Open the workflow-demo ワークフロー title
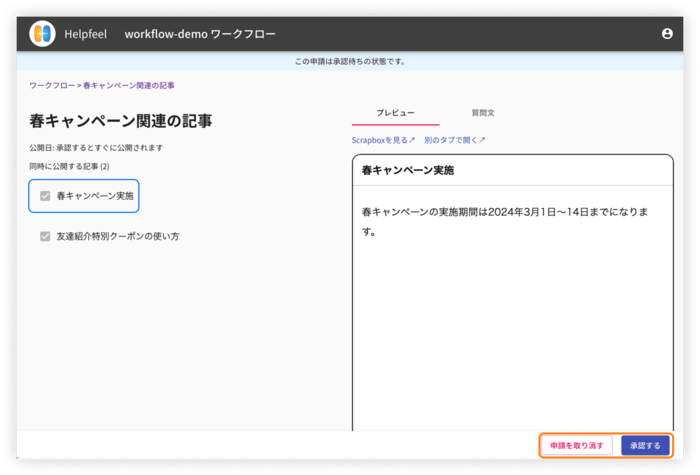 click(x=200, y=34)
